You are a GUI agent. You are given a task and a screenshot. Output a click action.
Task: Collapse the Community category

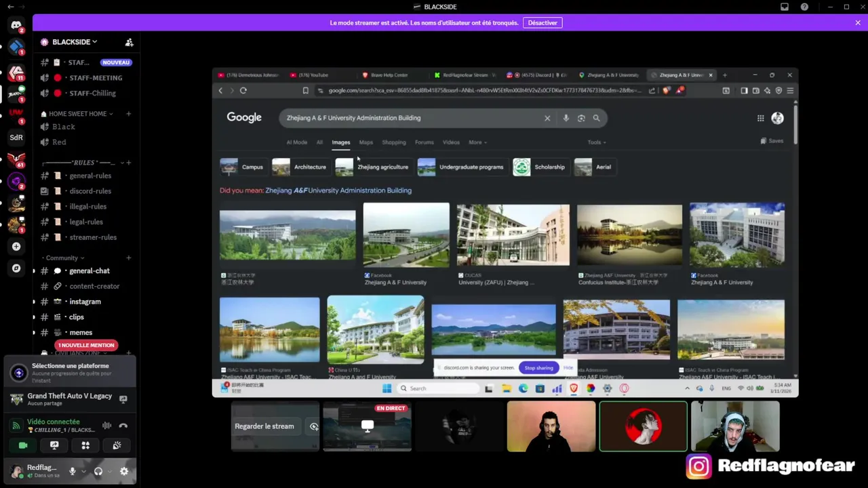pyautogui.click(x=64, y=258)
